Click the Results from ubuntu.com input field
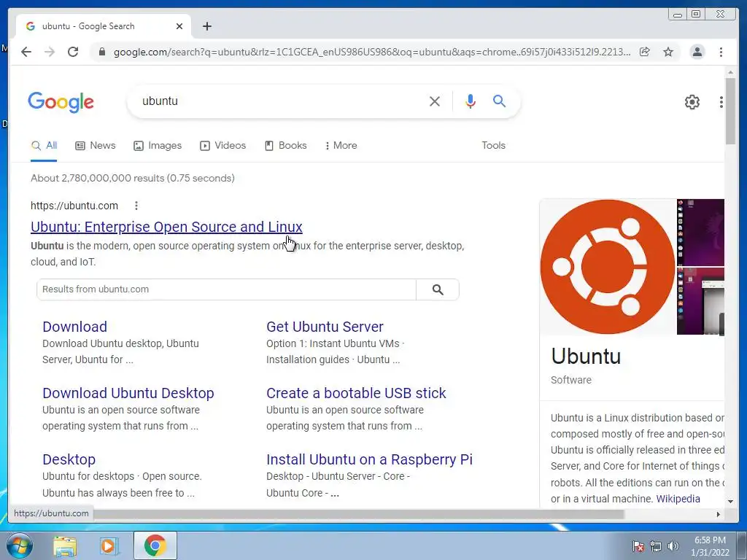747x560 pixels. pyautogui.click(x=226, y=289)
